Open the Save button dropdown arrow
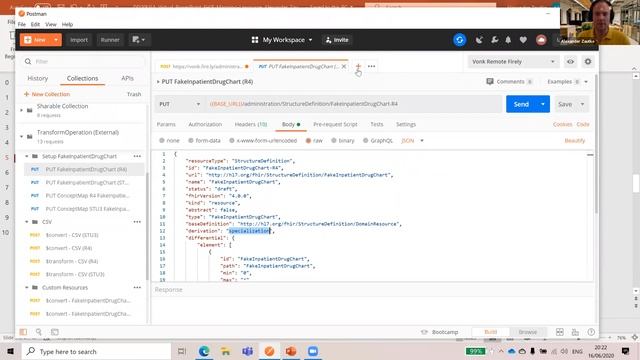The image size is (640, 360). (x=582, y=104)
